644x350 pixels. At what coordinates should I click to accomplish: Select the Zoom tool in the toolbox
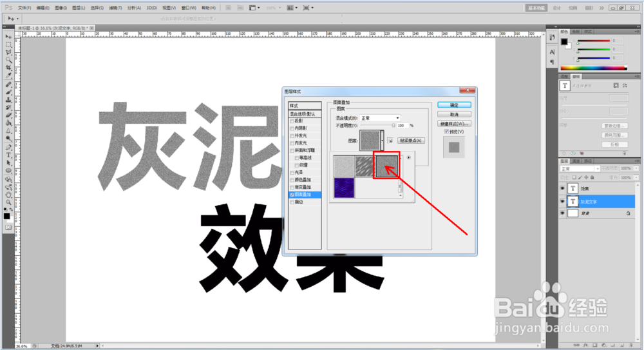pos(8,202)
